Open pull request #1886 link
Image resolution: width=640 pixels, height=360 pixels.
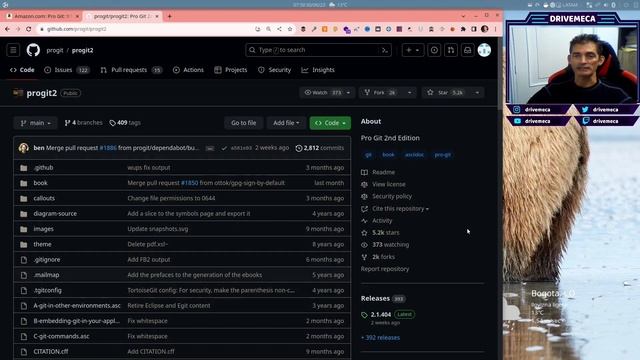pyautogui.click(x=108, y=148)
